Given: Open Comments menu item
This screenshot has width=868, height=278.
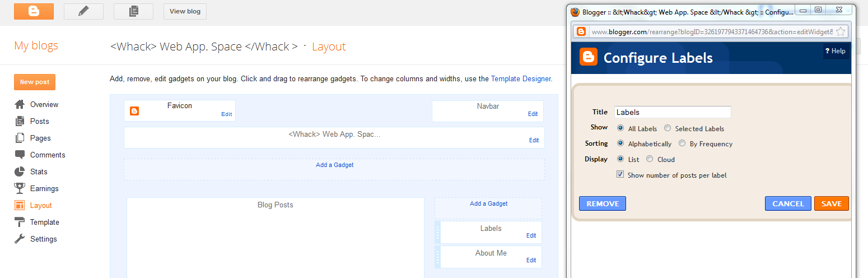Looking at the screenshot, I should [48, 155].
